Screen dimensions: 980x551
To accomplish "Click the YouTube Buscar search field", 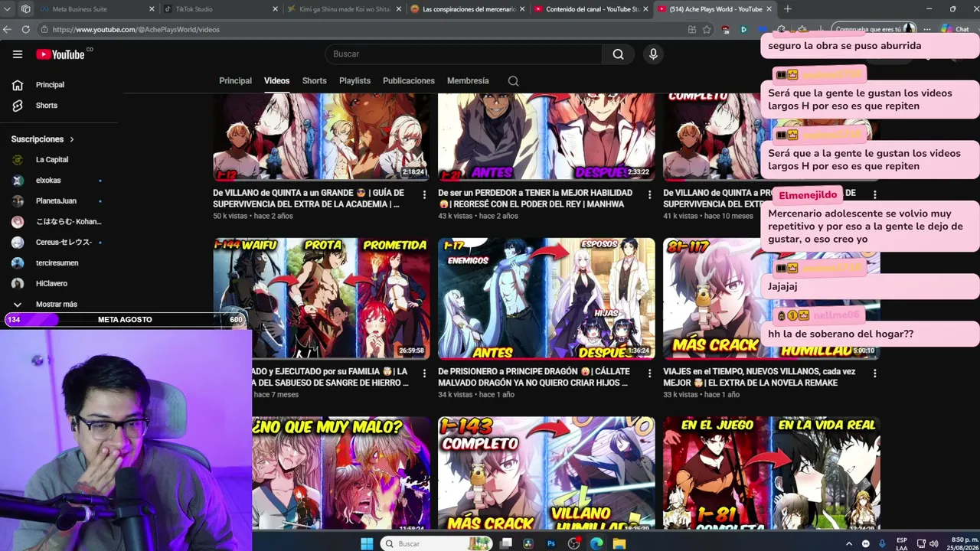I will click(x=463, y=54).
